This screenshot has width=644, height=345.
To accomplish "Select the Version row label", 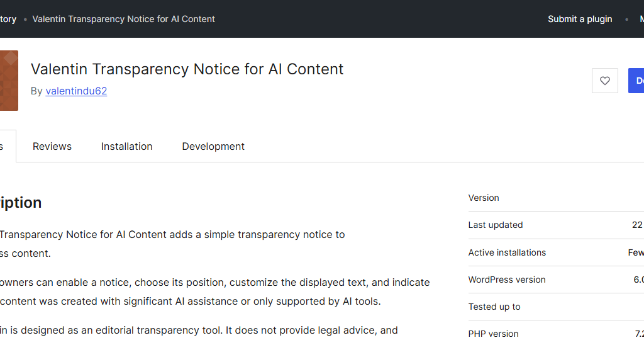I will pos(484,198).
